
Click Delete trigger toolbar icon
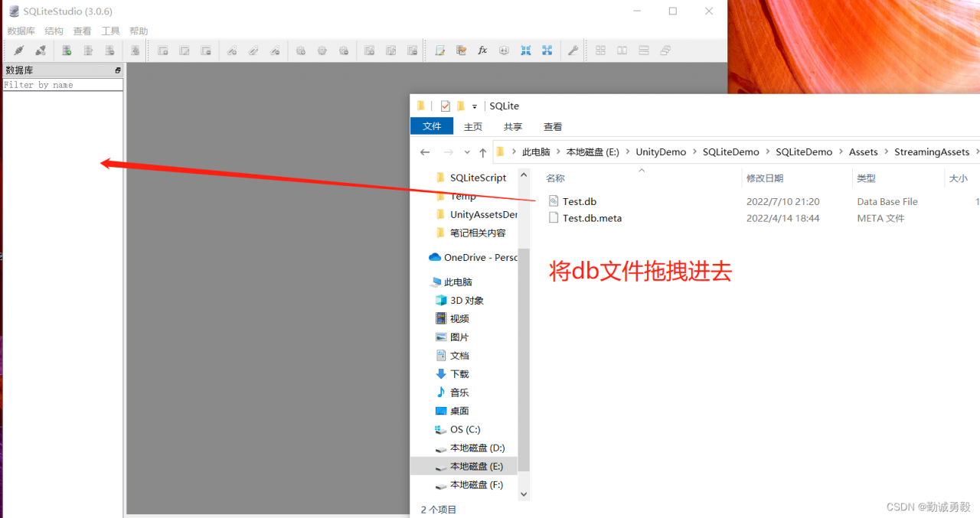pos(344,50)
